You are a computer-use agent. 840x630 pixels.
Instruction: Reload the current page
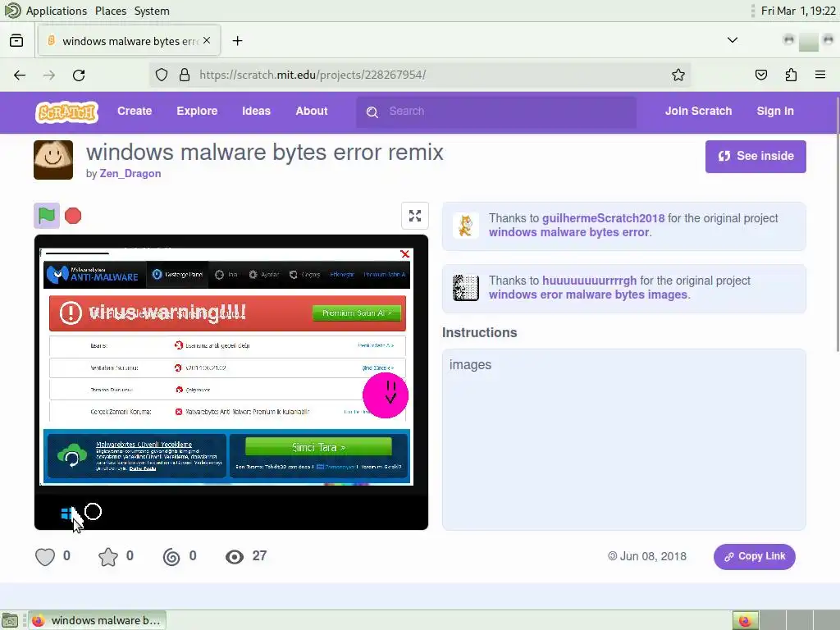pos(79,75)
